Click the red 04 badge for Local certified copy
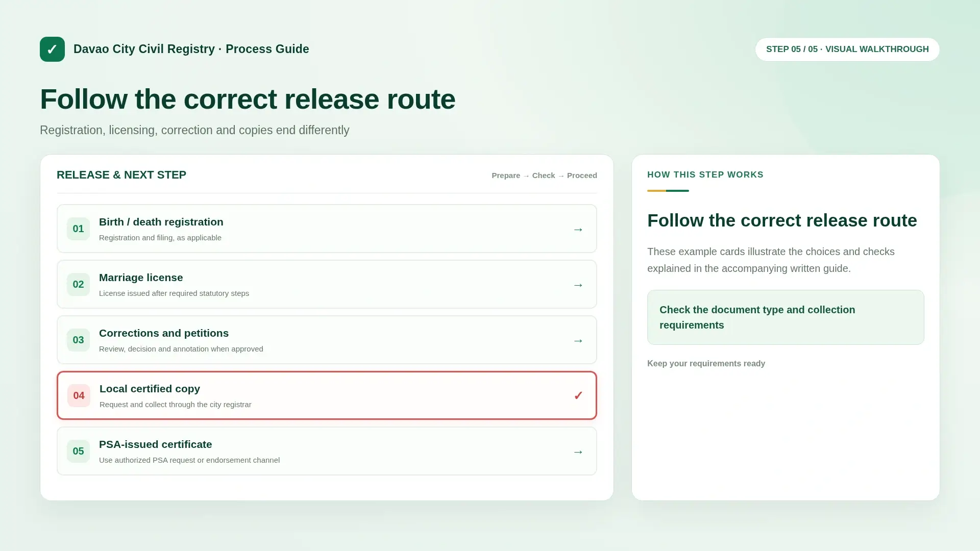The height and width of the screenshot is (551, 980). [x=79, y=395]
